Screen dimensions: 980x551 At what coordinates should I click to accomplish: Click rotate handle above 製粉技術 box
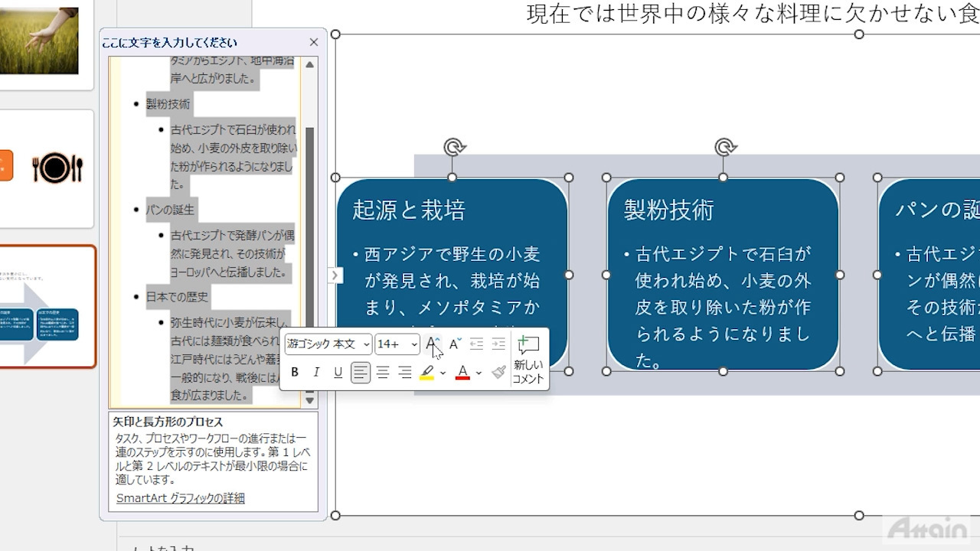(x=724, y=147)
